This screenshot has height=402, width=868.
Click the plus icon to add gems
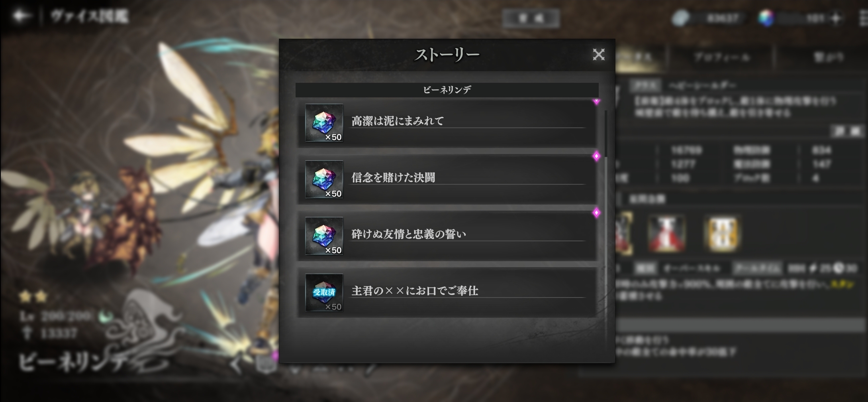(x=836, y=18)
